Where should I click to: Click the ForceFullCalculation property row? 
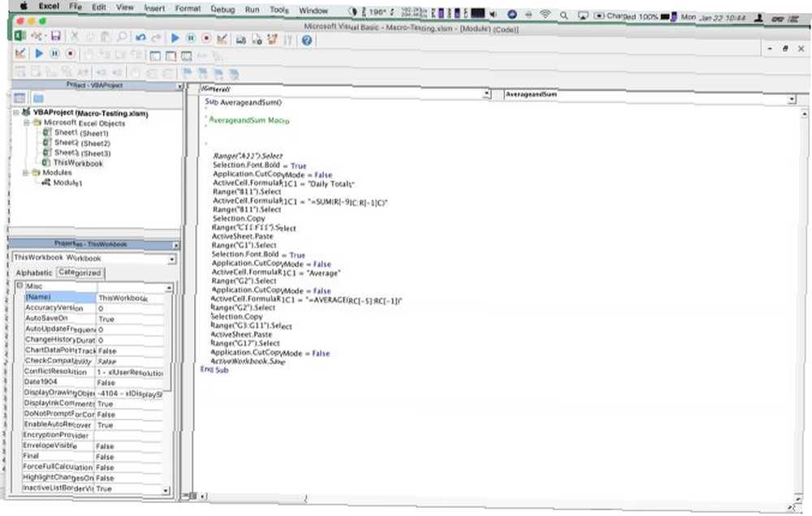tap(93, 467)
